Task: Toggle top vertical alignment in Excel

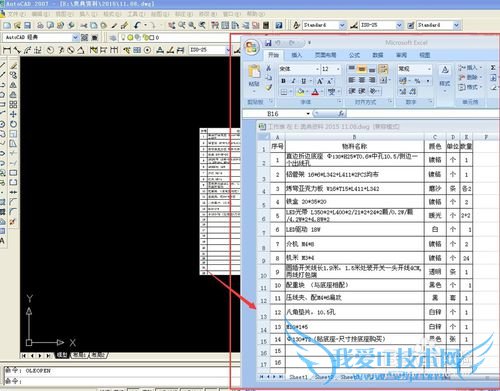Action: click(351, 69)
